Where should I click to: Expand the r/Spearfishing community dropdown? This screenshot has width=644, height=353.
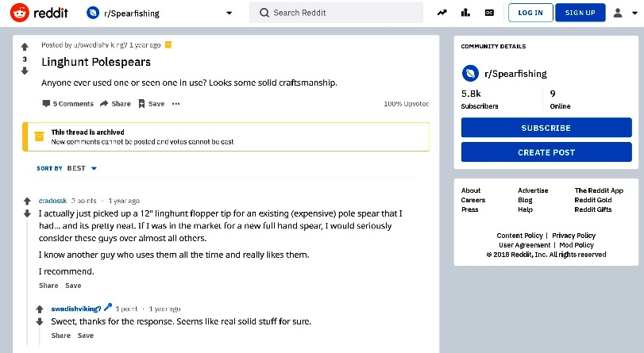point(229,13)
